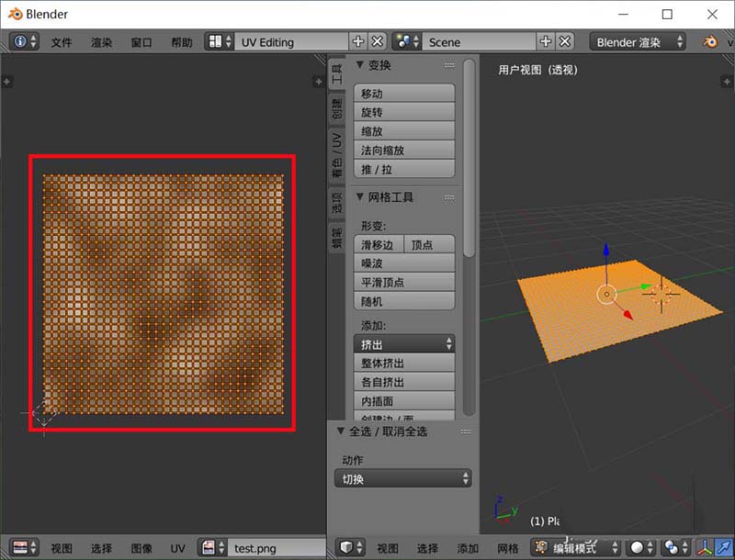Image resolution: width=735 pixels, height=560 pixels.
Task: Click the scene browse icon beside Scene
Action: click(407, 41)
